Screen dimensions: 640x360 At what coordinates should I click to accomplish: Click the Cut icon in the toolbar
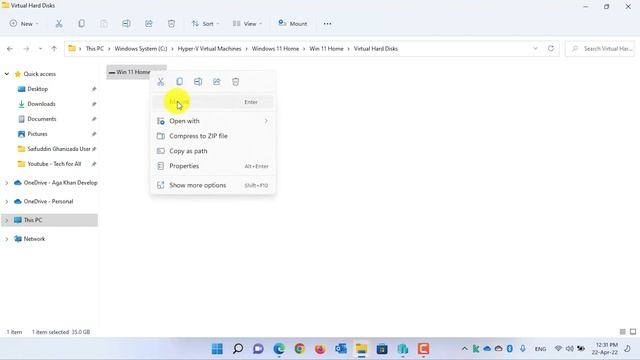[59, 24]
